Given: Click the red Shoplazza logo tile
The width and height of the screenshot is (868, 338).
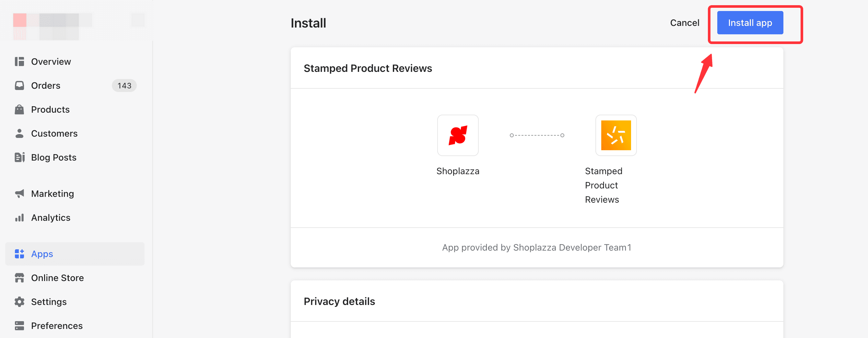Looking at the screenshot, I should pos(458,135).
